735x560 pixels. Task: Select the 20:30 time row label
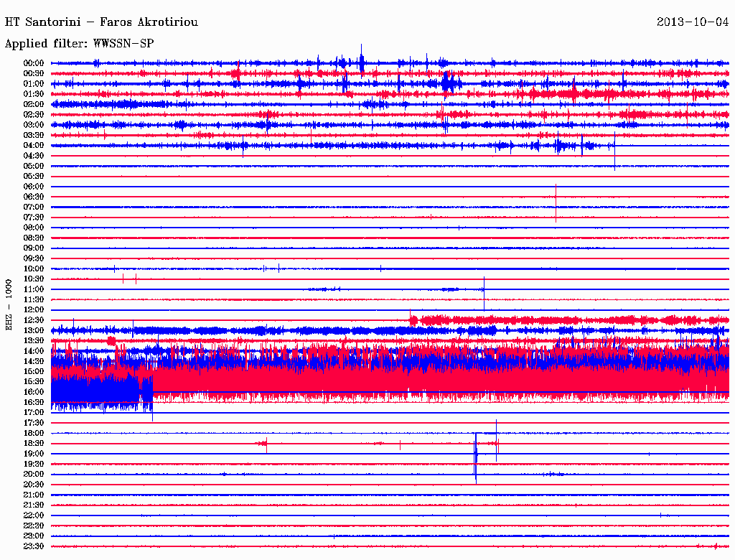[34, 485]
